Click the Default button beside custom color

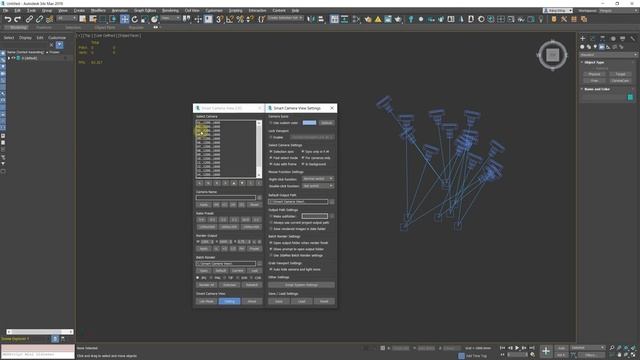[326, 123]
